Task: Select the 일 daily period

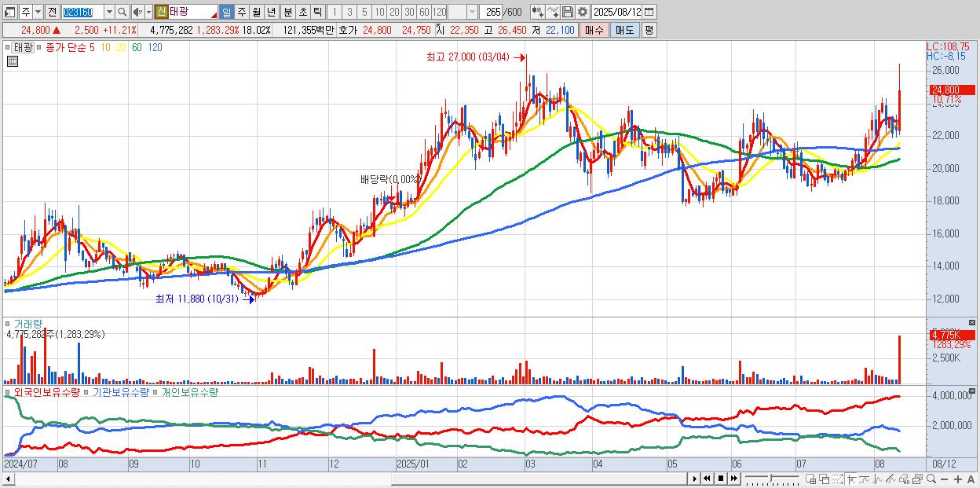Action: pos(226,12)
